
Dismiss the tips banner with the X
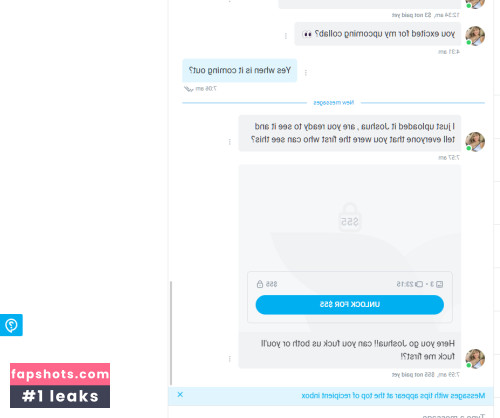point(180,395)
